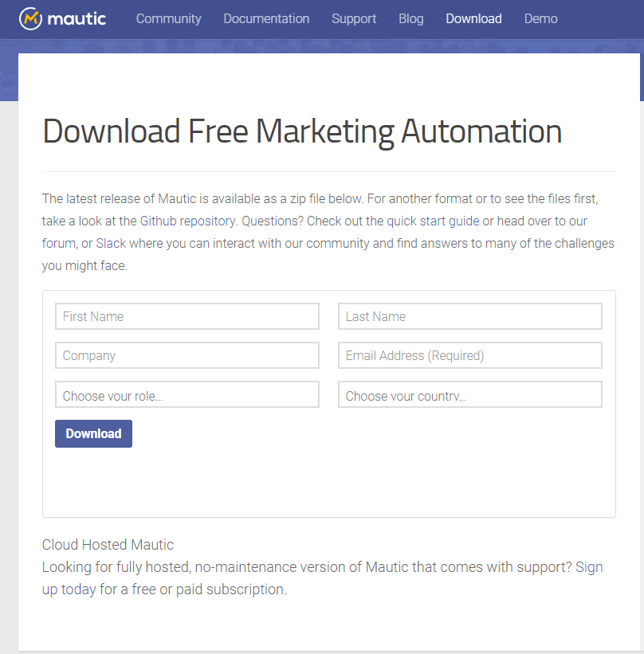Click the mautic wordmark in header
The image size is (644, 654).
click(x=77, y=19)
